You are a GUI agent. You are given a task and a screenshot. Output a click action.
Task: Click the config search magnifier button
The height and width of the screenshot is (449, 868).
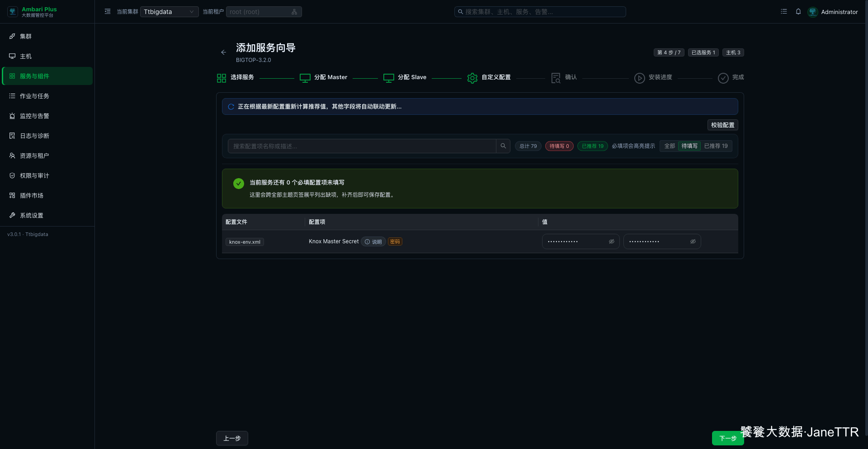[503, 146]
